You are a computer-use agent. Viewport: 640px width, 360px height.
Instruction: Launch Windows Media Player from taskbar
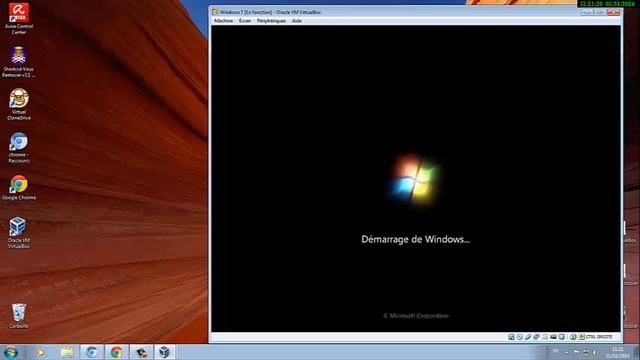pyautogui.click(x=40, y=352)
